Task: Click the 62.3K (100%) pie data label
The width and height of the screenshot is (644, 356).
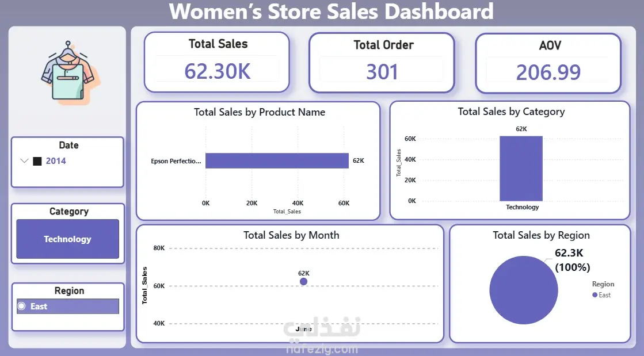Action: pos(572,260)
